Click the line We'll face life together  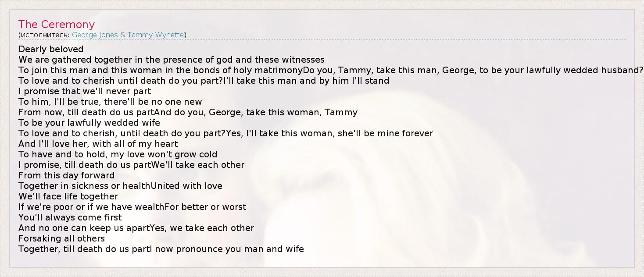point(68,196)
